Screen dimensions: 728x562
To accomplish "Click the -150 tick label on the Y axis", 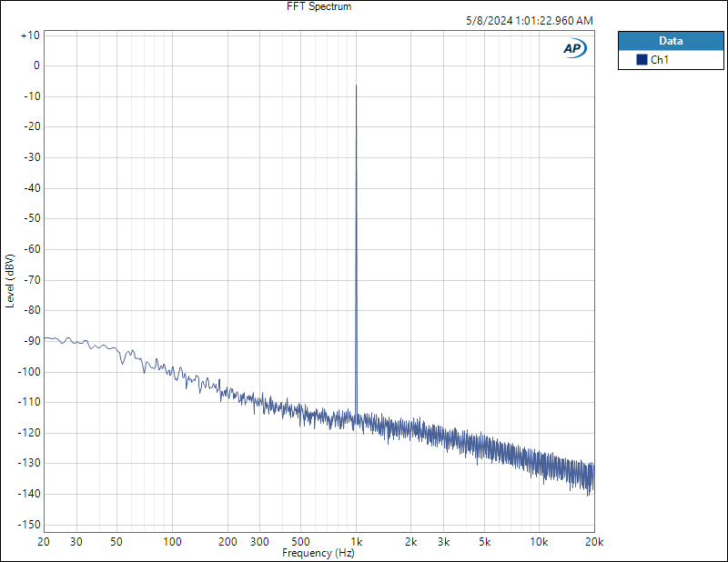I will click(29, 525).
